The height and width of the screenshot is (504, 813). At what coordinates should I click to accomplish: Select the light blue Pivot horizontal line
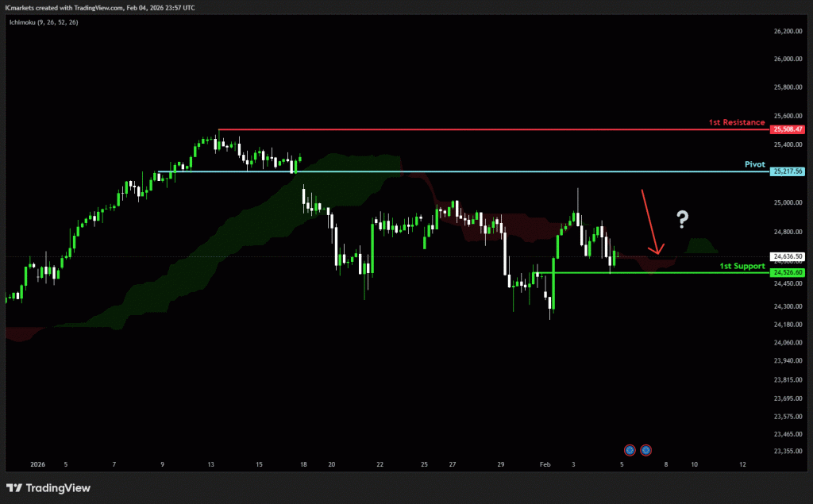476,171
